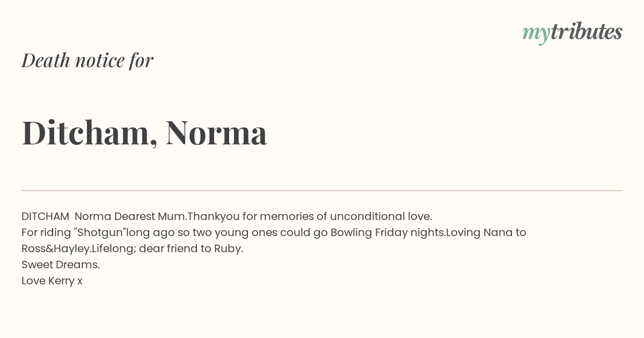The image size is (644, 338).
Task: Click "Ross&Hayley" in the notice
Action: 56,249
